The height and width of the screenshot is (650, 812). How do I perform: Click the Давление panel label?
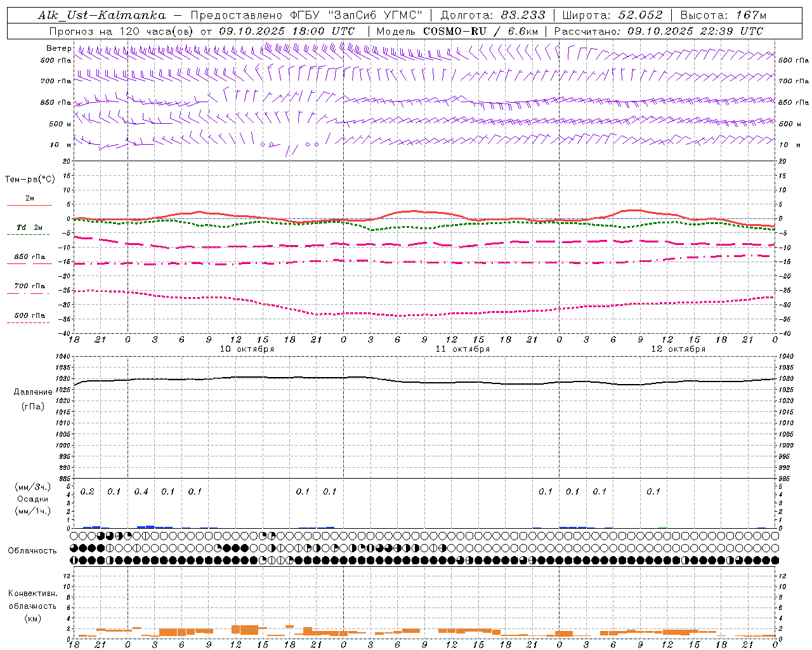pos(33,392)
